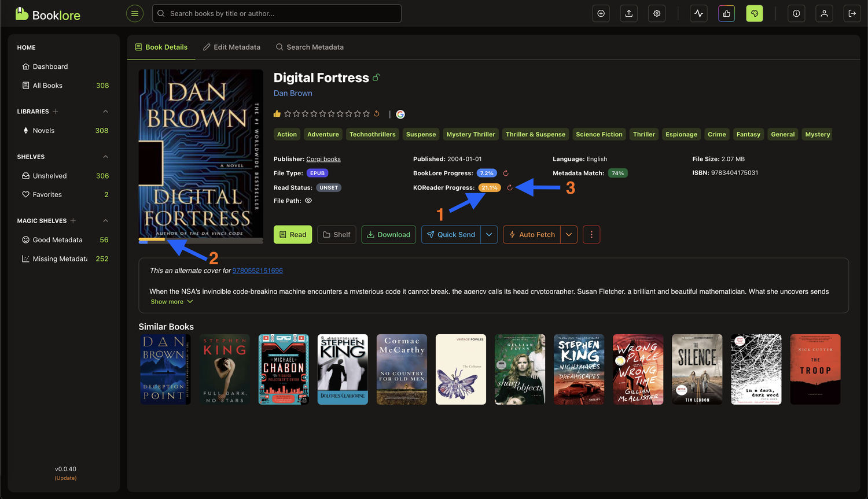
Task: Refresh BookLore Progress
Action: (505, 172)
